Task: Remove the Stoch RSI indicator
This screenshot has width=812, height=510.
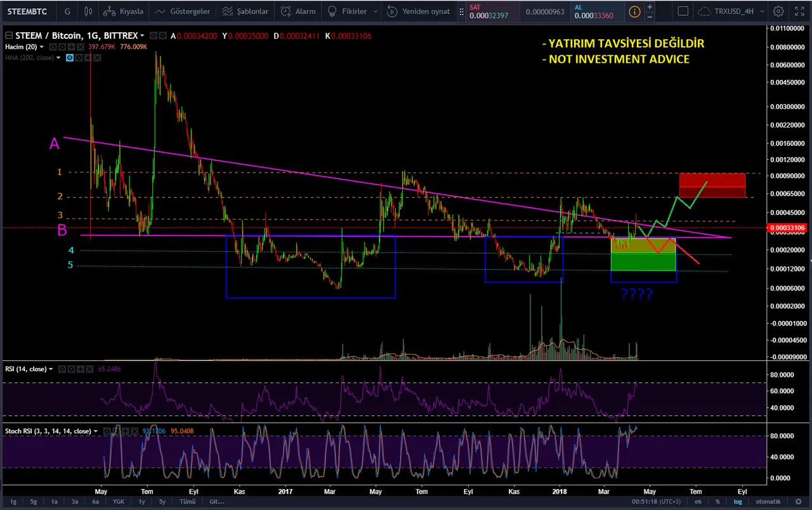Action: click(x=134, y=431)
